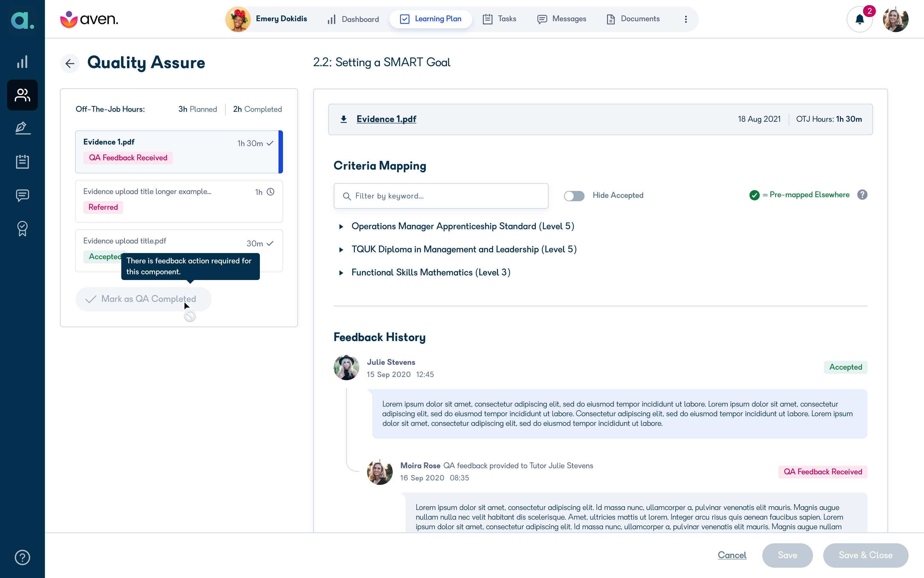Screen dimensions: 924x578
Task: Click the '3h Planned' hours value
Action: pos(197,109)
